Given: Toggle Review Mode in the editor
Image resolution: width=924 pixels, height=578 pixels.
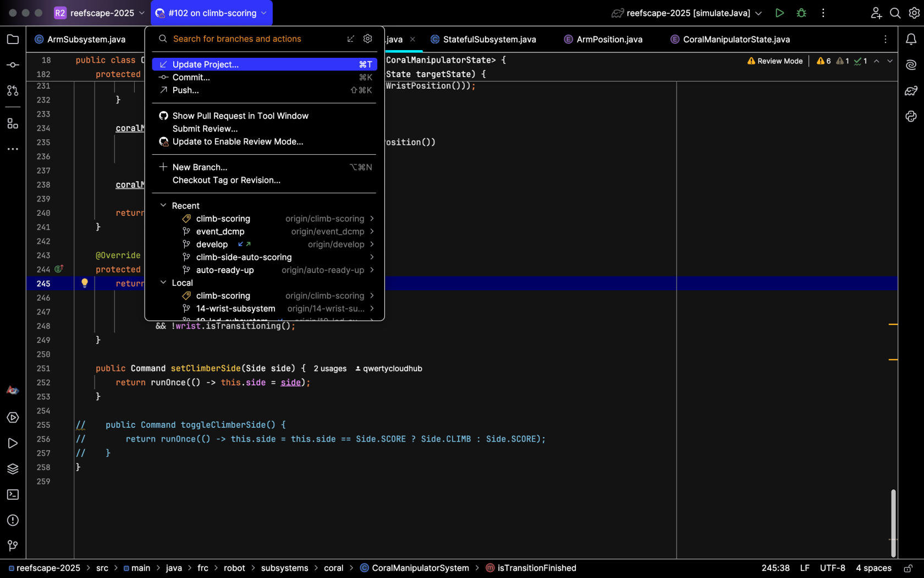Looking at the screenshot, I should click(775, 61).
